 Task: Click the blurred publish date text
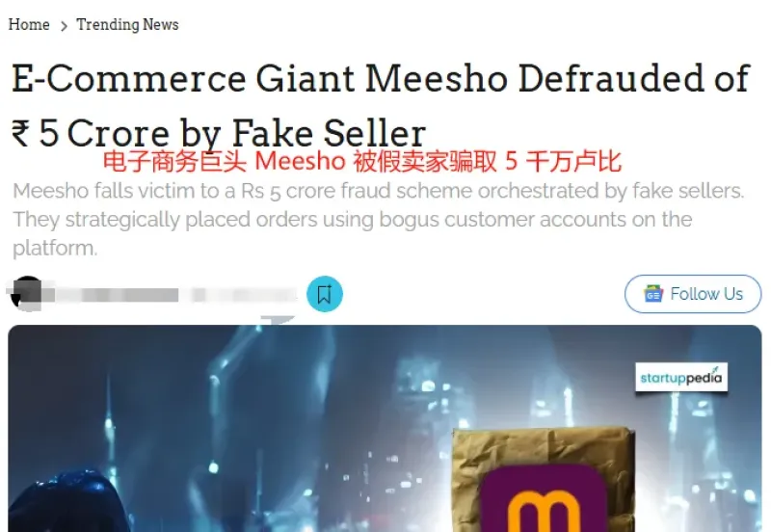click(x=245, y=295)
